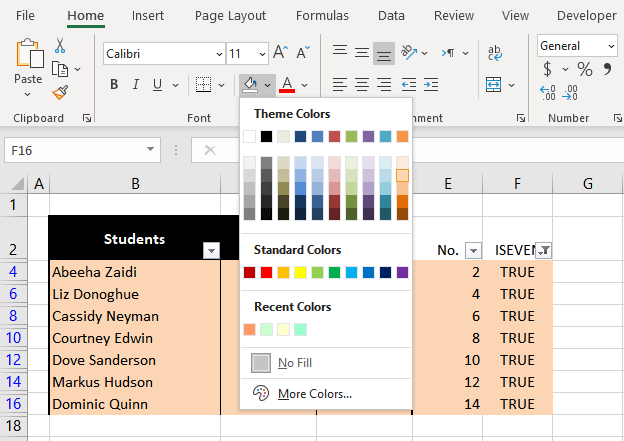The width and height of the screenshot is (624, 441).
Task: Click the Fill Color paint bucket
Action: click(x=250, y=84)
